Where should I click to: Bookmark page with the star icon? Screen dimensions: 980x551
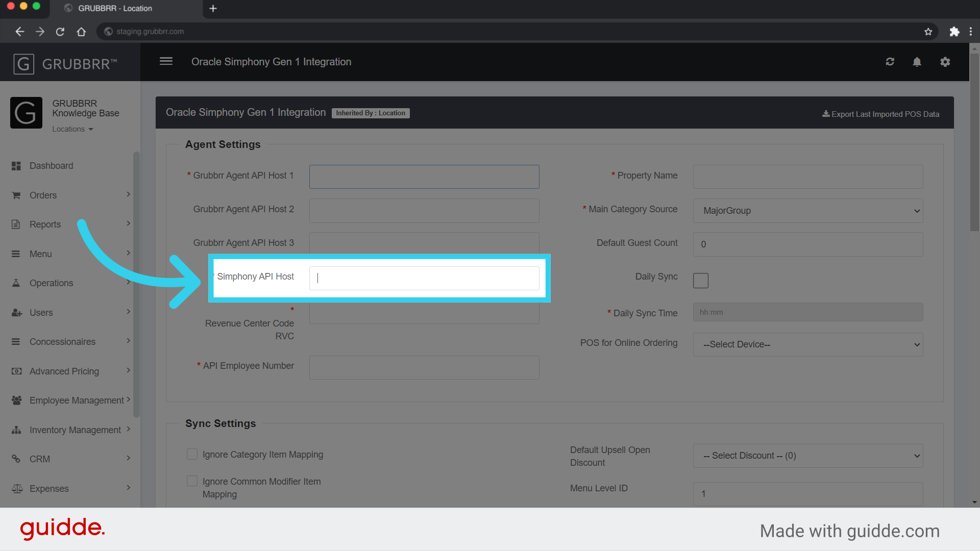click(x=928, y=32)
